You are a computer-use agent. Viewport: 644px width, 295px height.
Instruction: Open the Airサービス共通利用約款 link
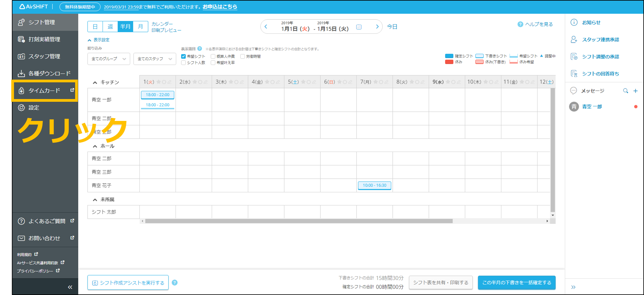pos(40,263)
